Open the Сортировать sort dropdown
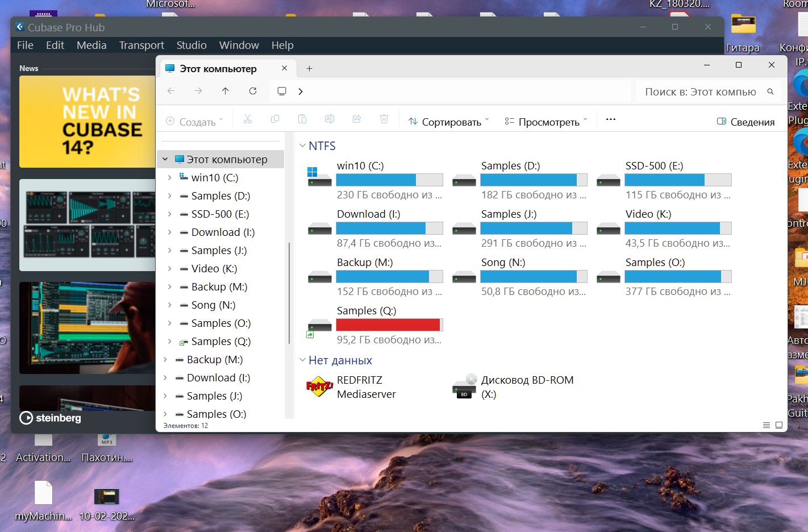 tap(448, 122)
